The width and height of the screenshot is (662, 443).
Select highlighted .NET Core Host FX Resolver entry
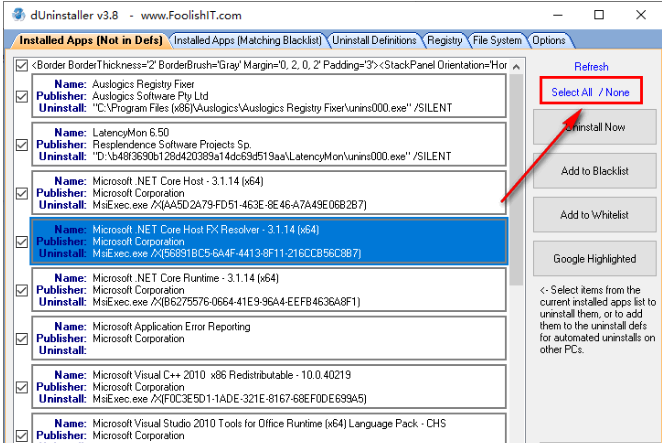click(x=269, y=242)
